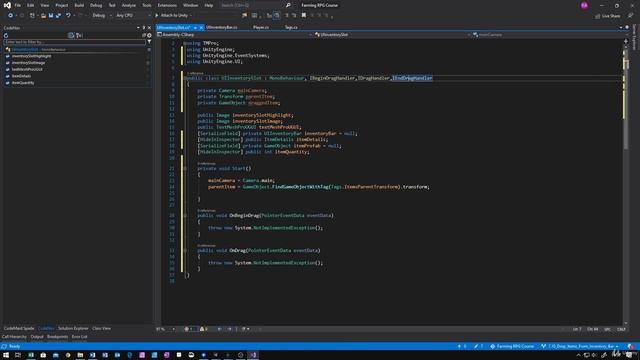Viewport: 640px width, 360px height.
Task: Click the CodeMaid settings gear icon
Action: [x=149, y=36]
